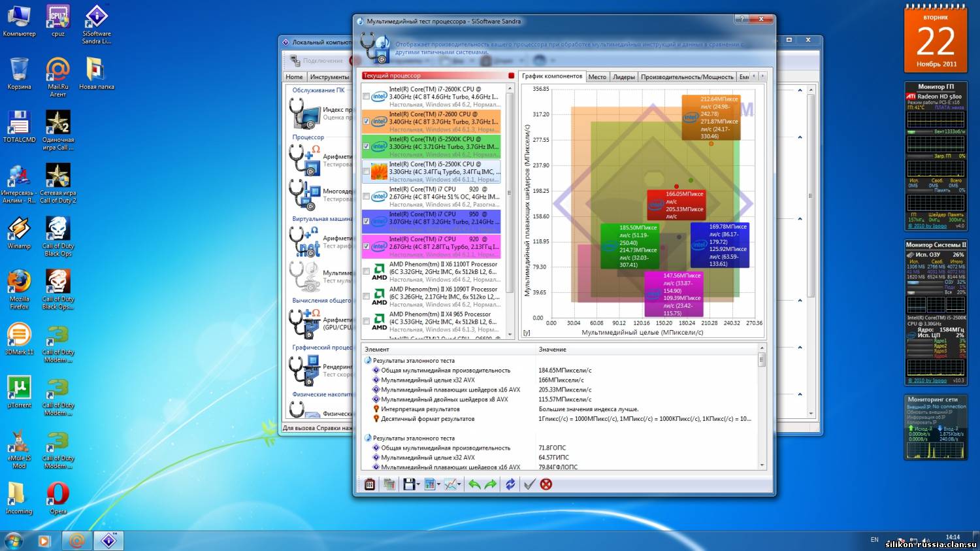Select the 3DMark 11 desktop icon
The image size is (980, 551).
point(19,339)
